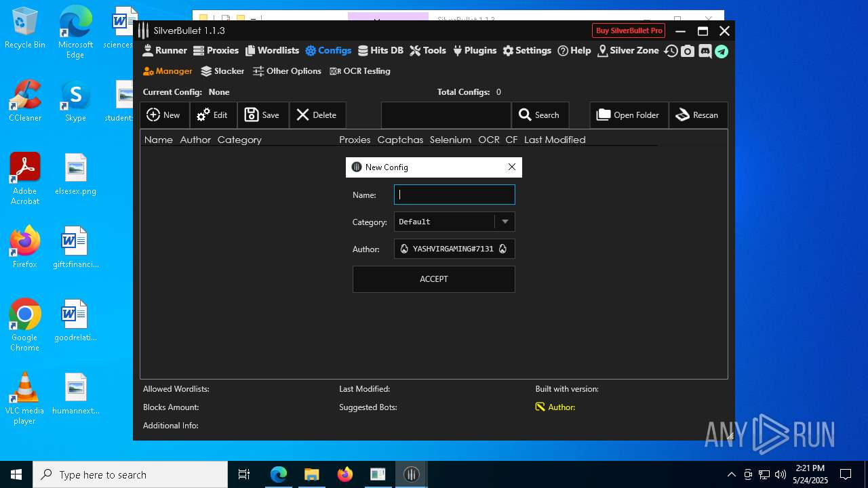Open the Help section
The height and width of the screenshot is (488, 868).
tap(574, 50)
